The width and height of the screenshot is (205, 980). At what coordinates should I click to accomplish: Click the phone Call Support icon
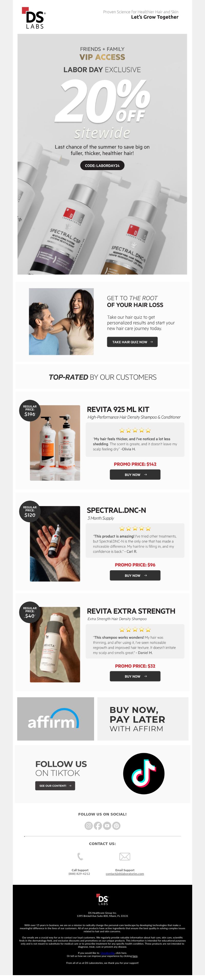point(80,857)
